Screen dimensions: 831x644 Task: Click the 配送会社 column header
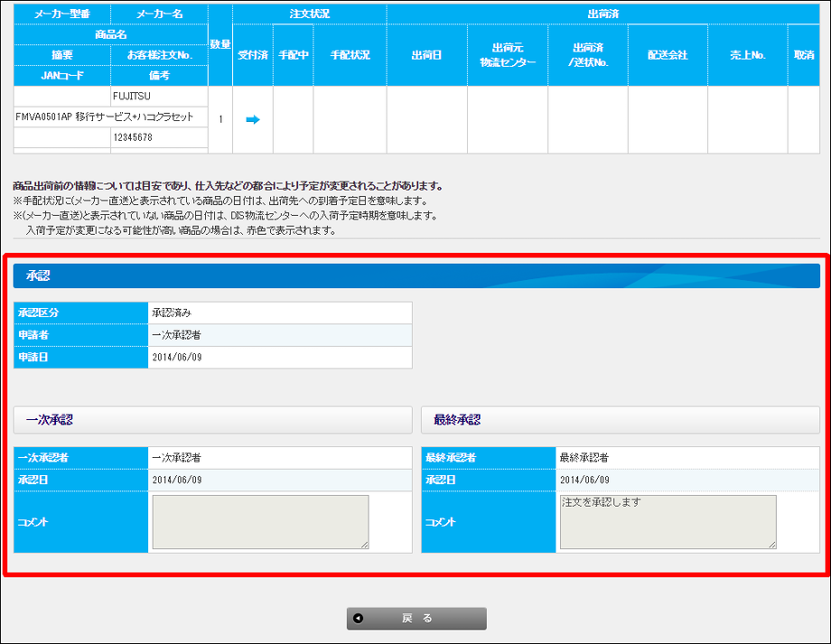tap(668, 55)
